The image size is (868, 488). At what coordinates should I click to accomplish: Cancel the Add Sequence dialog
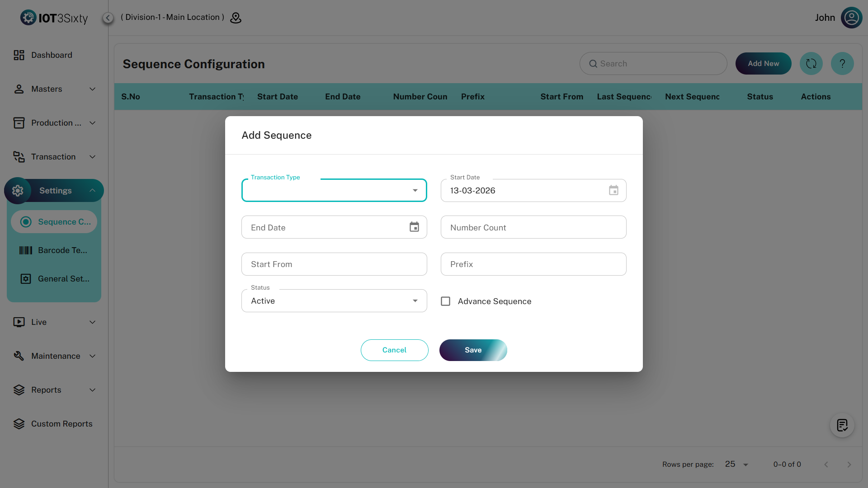[x=394, y=350]
